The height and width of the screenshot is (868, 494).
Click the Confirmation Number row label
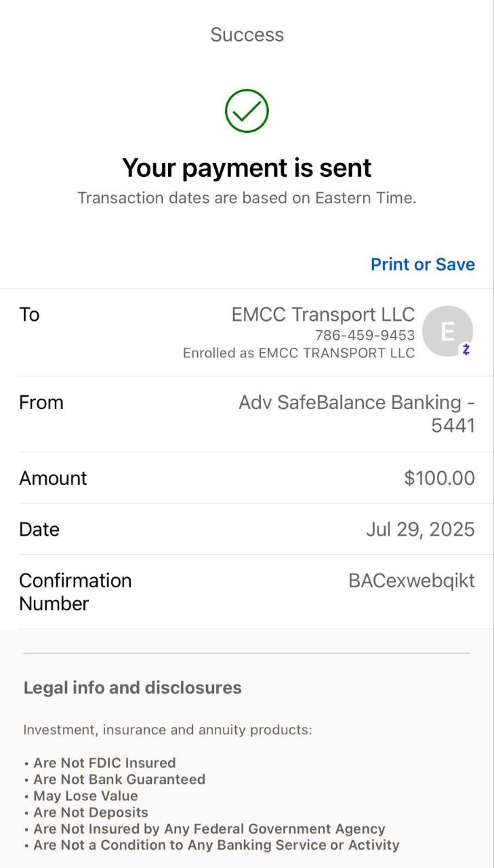[x=75, y=592]
